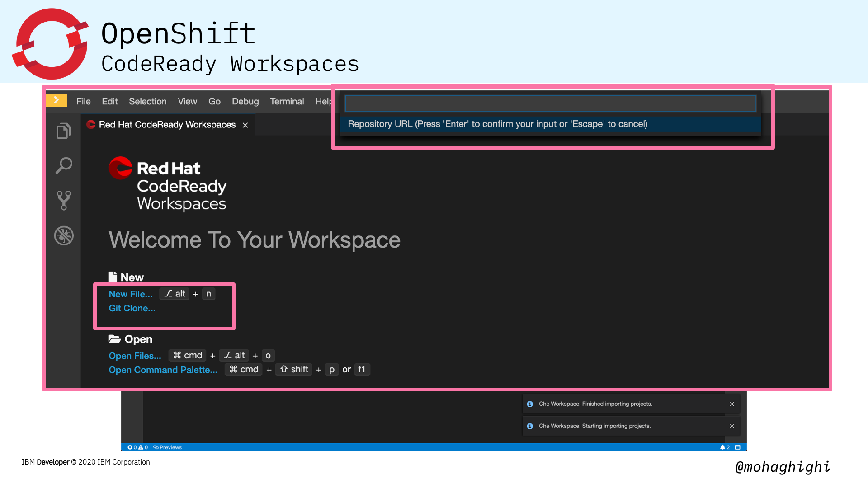868x488 pixels.
Task: Open notifications bell showing 2
Action: coord(725,447)
